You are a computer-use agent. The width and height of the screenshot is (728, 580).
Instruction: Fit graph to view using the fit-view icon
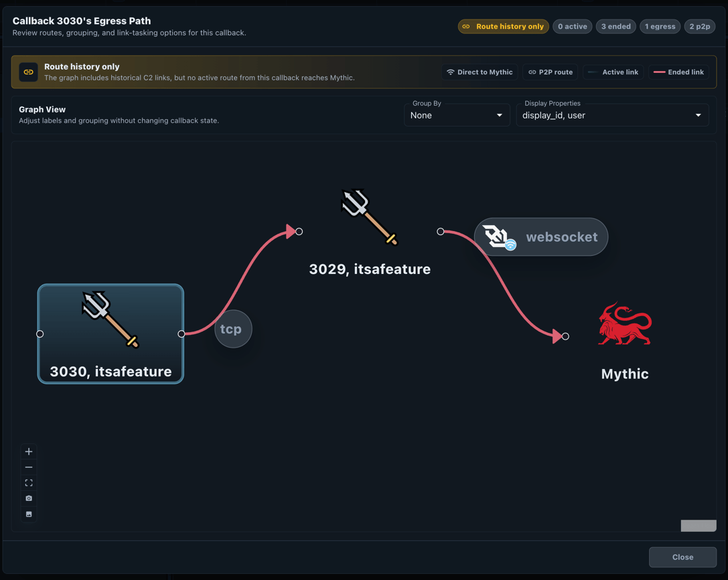click(29, 483)
